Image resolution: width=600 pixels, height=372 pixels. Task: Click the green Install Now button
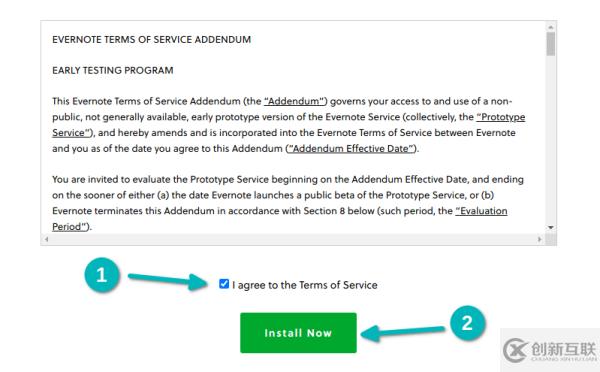(x=298, y=333)
